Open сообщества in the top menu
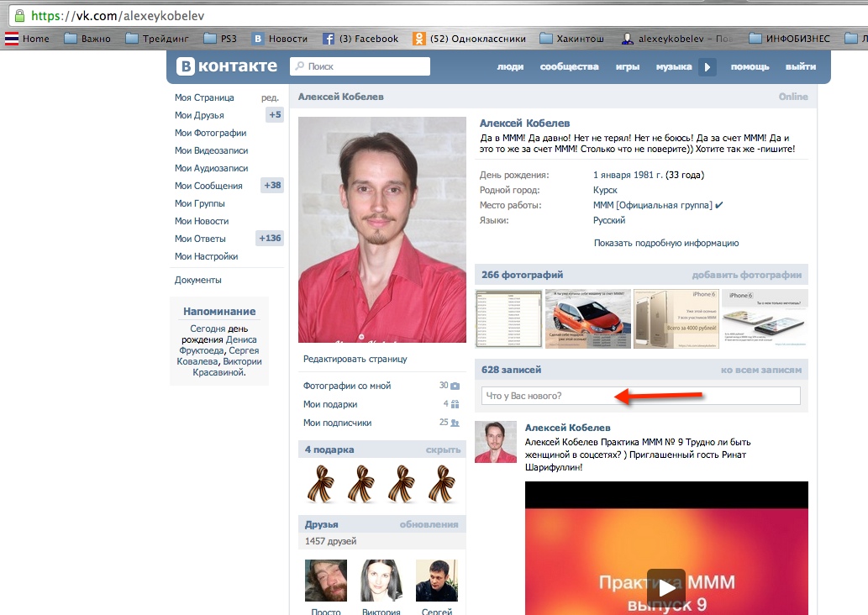This screenshot has width=868, height=615. 569,66
